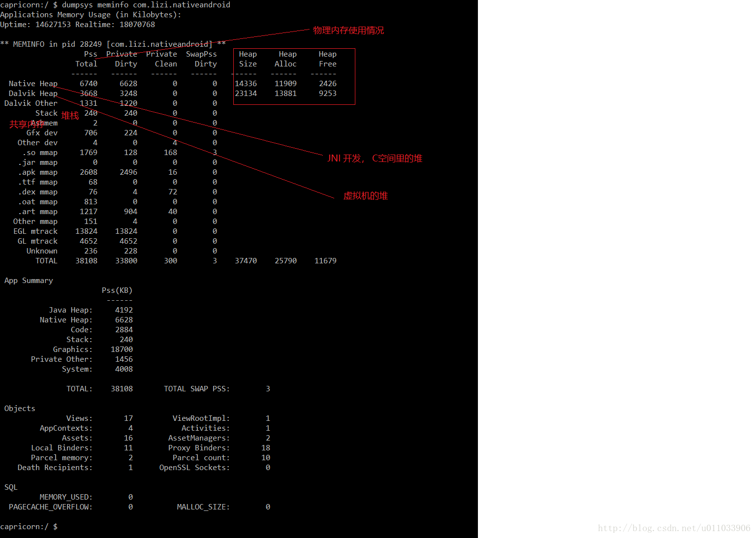Click the .oat mmap row label
The width and height of the screenshot is (756, 538).
point(37,202)
